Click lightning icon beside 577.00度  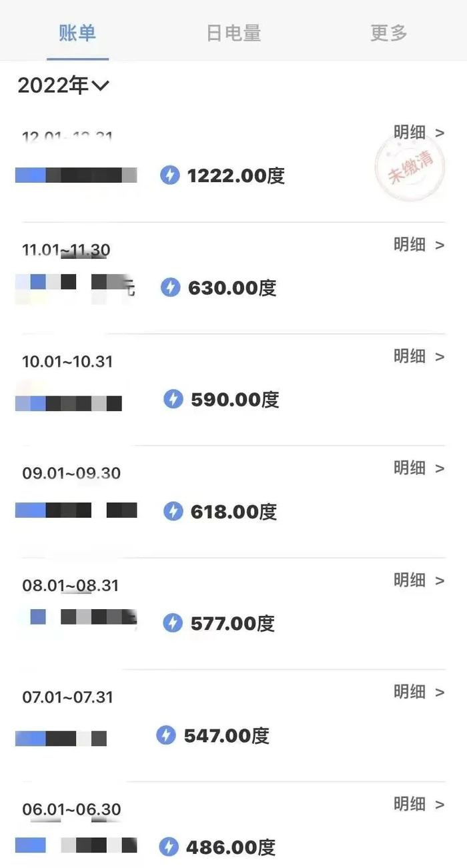pyautogui.click(x=173, y=623)
